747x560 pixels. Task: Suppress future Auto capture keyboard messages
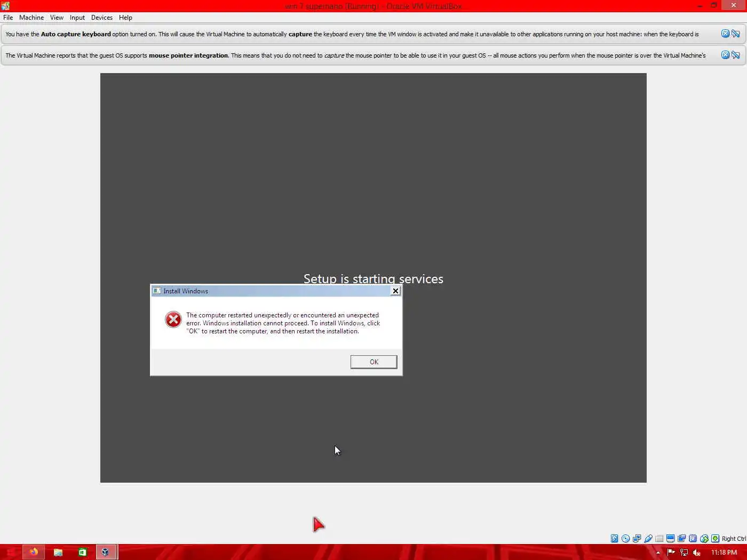click(735, 34)
